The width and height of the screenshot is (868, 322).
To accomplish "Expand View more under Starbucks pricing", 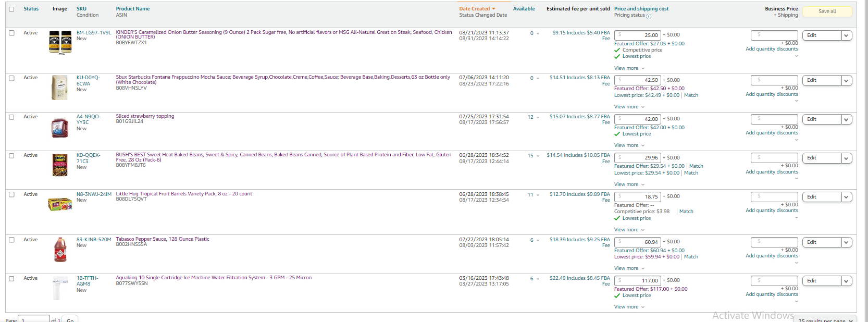I will (x=629, y=107).
